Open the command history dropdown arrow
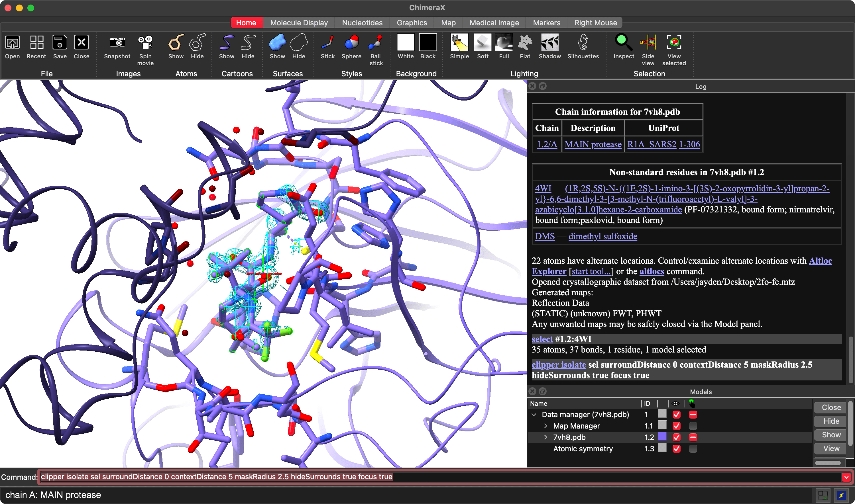This screenshot has width=855, height=504. click(846, 477)
